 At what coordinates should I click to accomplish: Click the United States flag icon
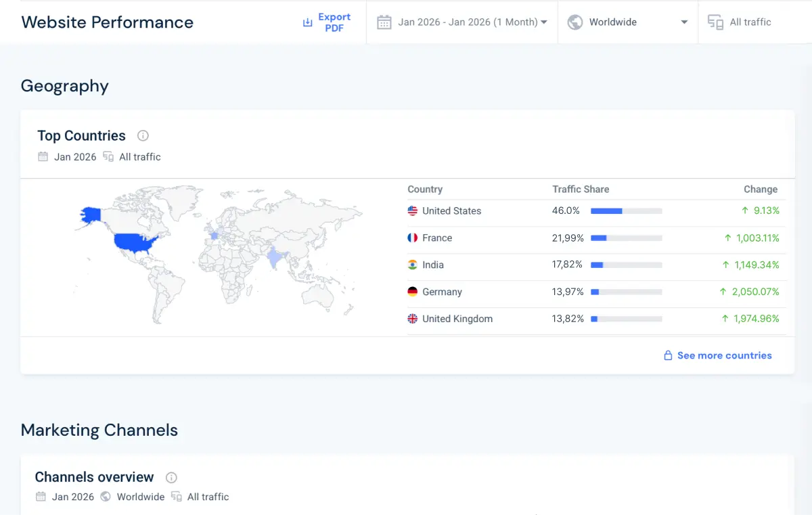413,211
